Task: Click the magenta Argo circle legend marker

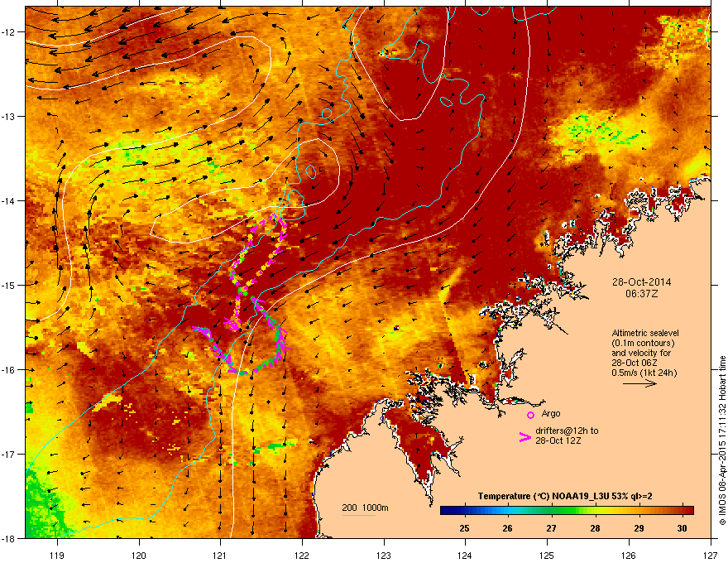Action: 530,416
